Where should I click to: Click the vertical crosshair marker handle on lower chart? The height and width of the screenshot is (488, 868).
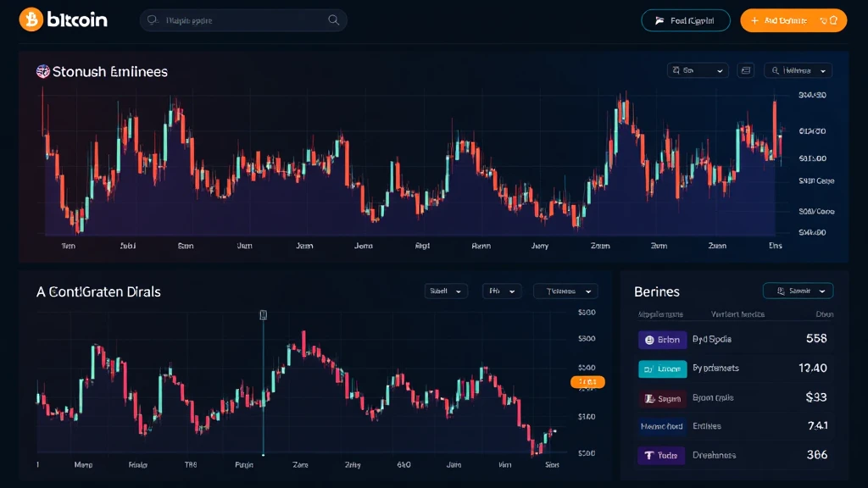[x=263, y=315]
